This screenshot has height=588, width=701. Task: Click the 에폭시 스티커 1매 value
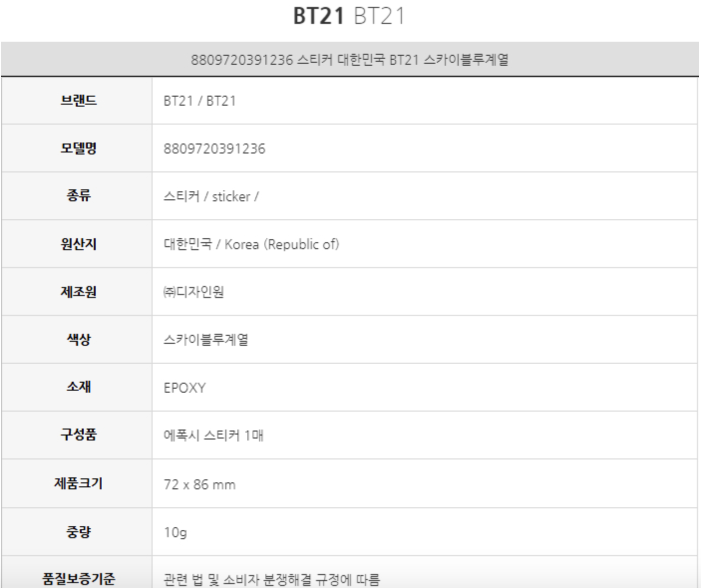click(x=213, y=436)
